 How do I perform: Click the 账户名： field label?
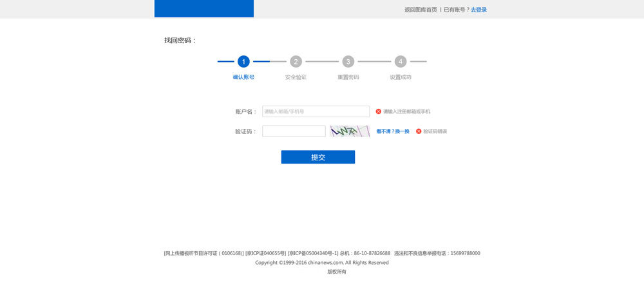pos(246,111)
